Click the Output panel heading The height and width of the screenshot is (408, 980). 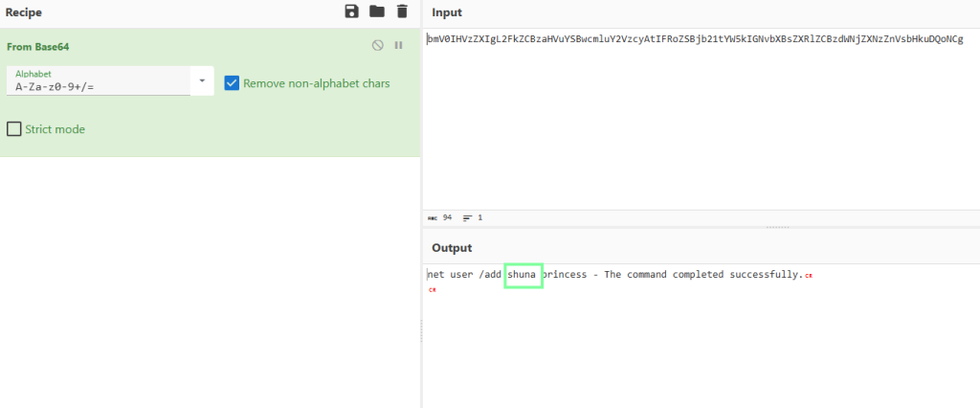pyautogui.click(x=452, y=248)
